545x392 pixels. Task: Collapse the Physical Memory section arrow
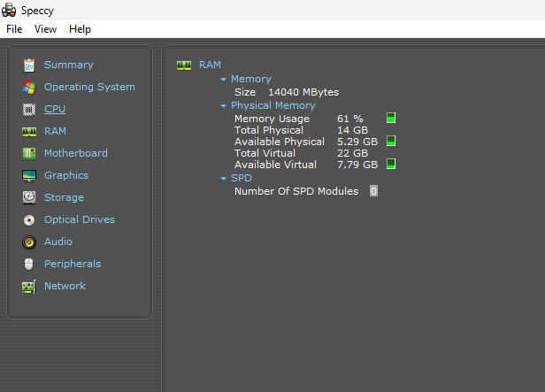223,106
